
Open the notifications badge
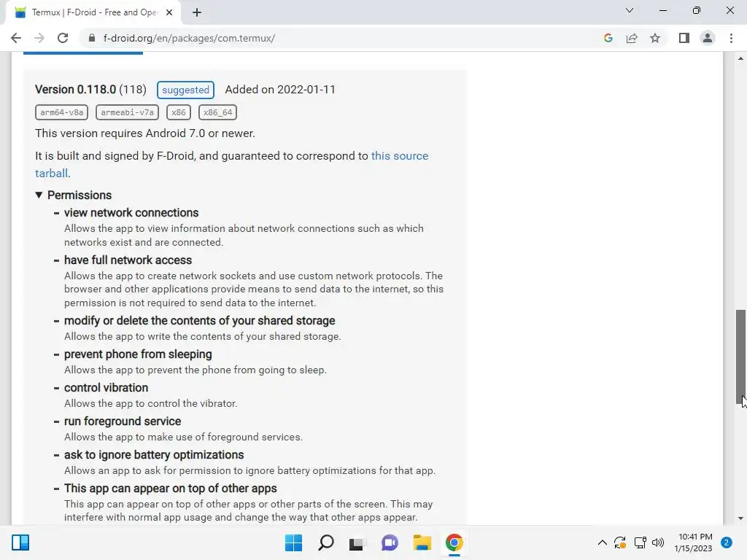(727, 542)
